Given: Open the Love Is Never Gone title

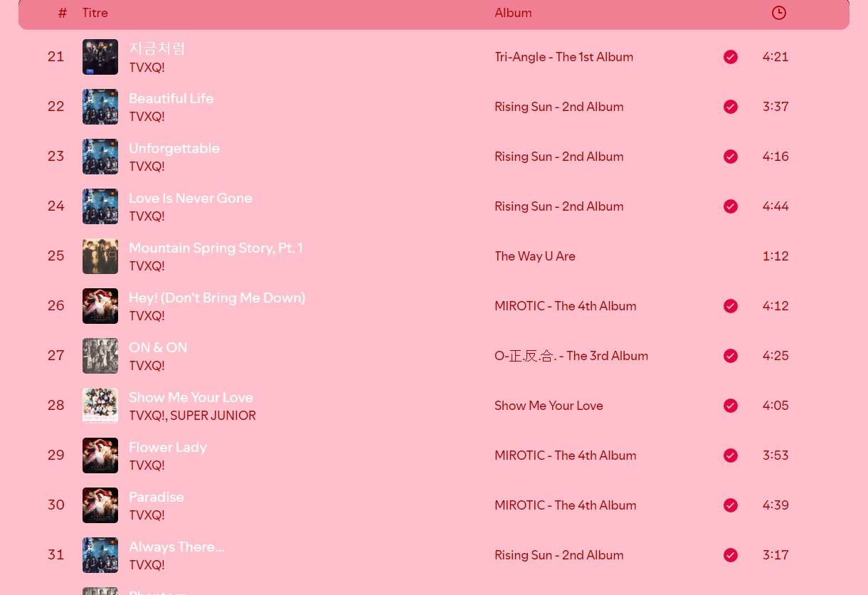Looking at the screenshot, I should pos(191,198).
